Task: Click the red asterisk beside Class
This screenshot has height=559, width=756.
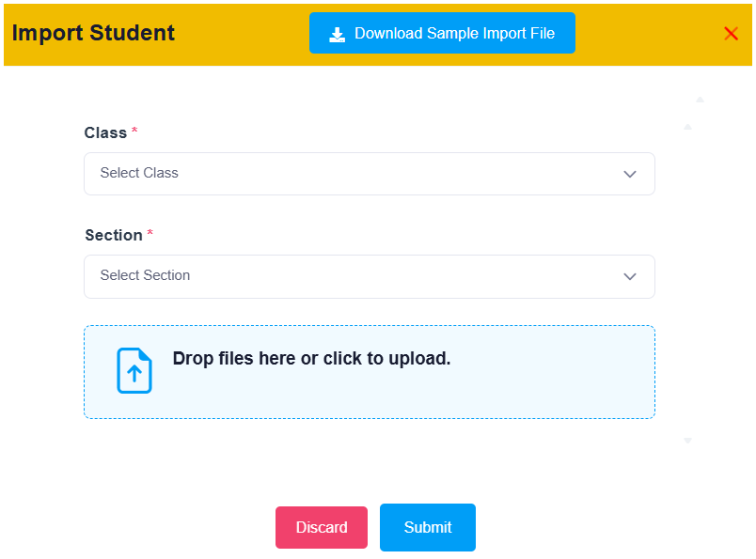Action: [x=134, y=131]
